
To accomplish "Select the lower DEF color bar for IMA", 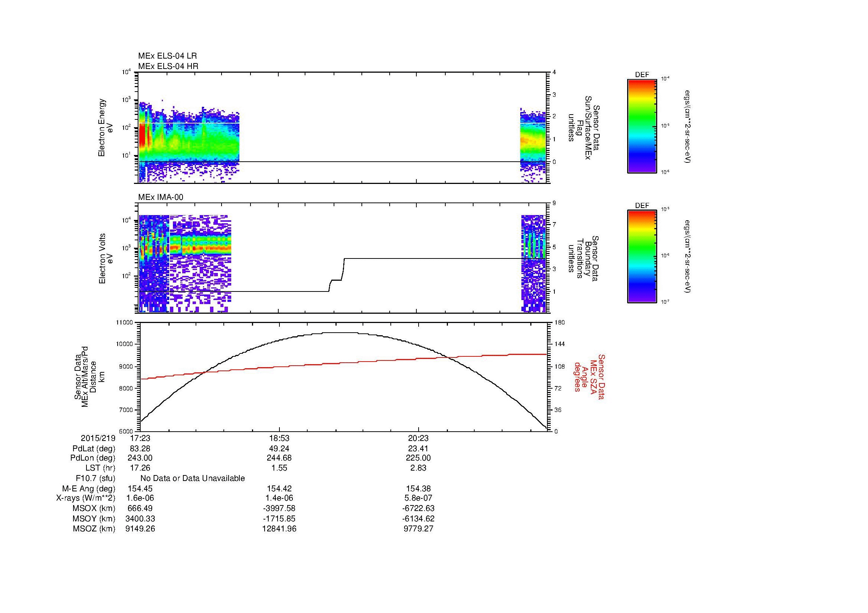I will pos(642,257).
